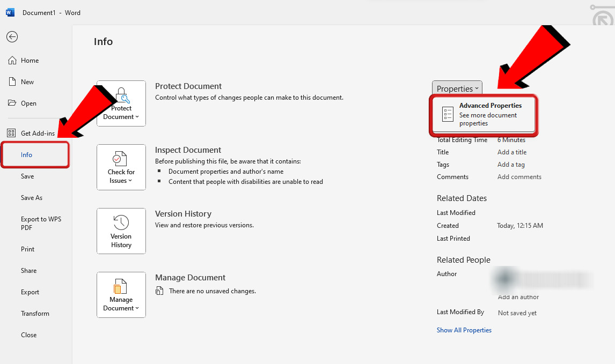The image size is (615, 364).
Task: Click the back arrow icon
Action: (12, 36)
